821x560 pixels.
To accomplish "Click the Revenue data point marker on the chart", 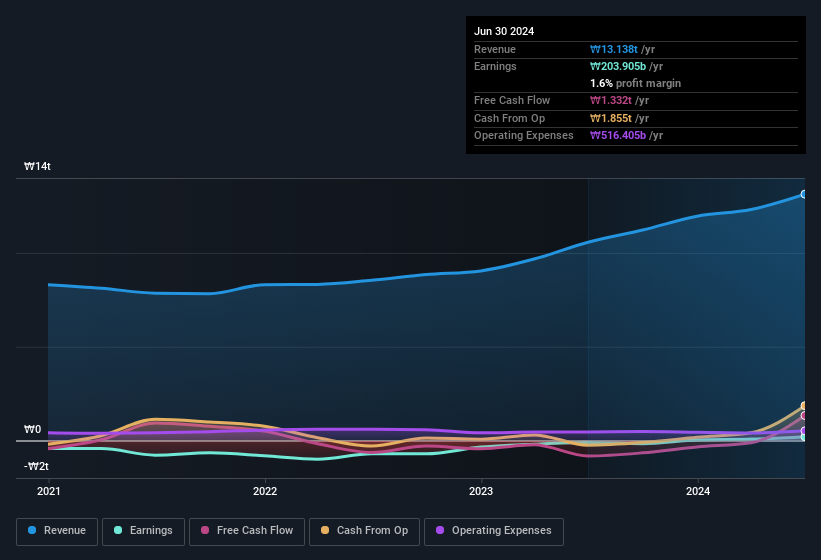I will point(804,194).
